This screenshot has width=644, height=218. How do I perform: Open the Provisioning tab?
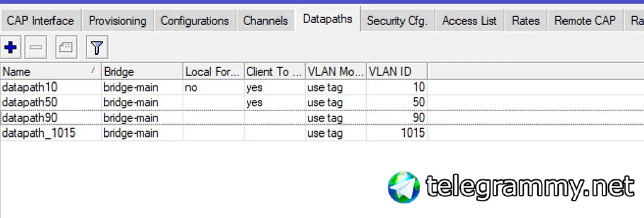pyautogui.click(x=118, y=21)
